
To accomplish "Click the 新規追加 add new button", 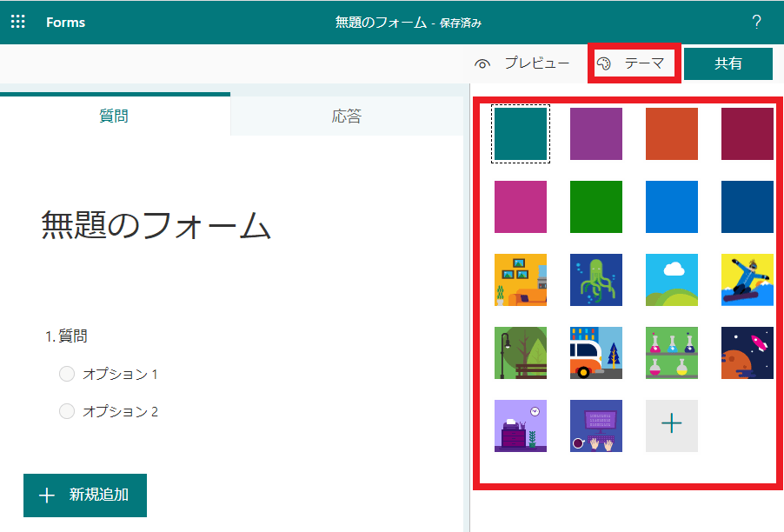I will tap(85, 495).
